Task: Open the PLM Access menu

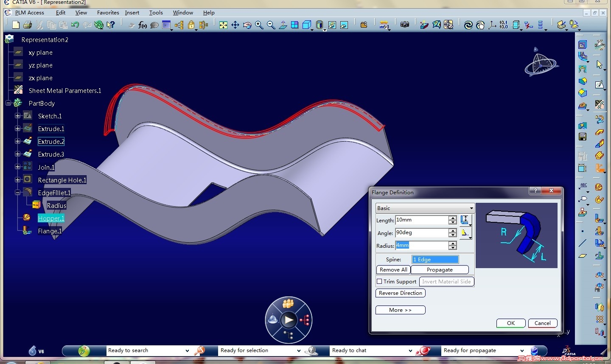Action: (x=29, y=13)
